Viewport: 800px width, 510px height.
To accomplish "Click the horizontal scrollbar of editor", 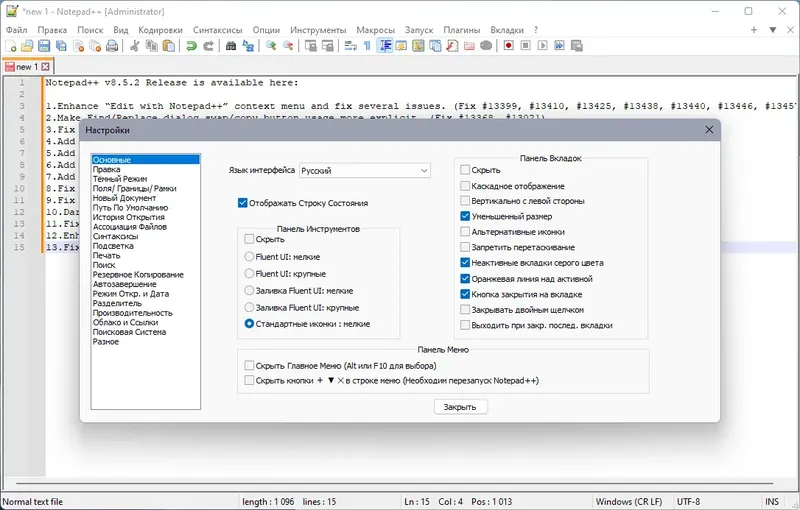I will [x=395, y=483].
